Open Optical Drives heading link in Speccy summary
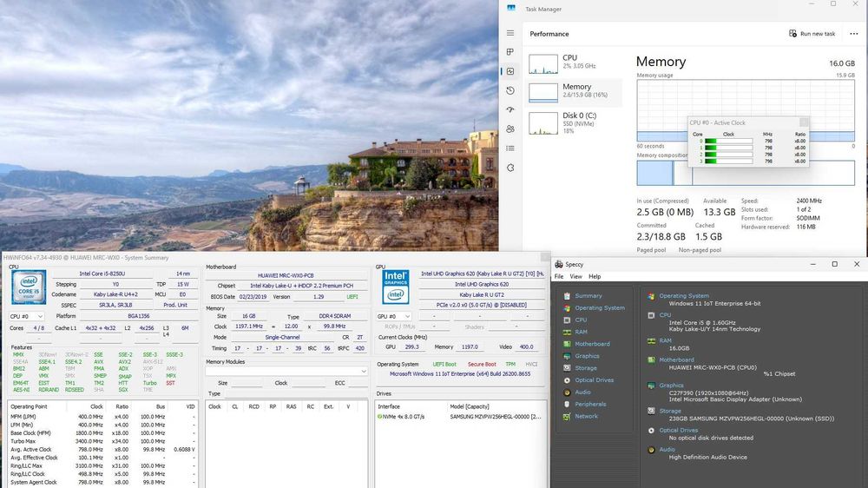The image size is (868, 488). (678, 431)
